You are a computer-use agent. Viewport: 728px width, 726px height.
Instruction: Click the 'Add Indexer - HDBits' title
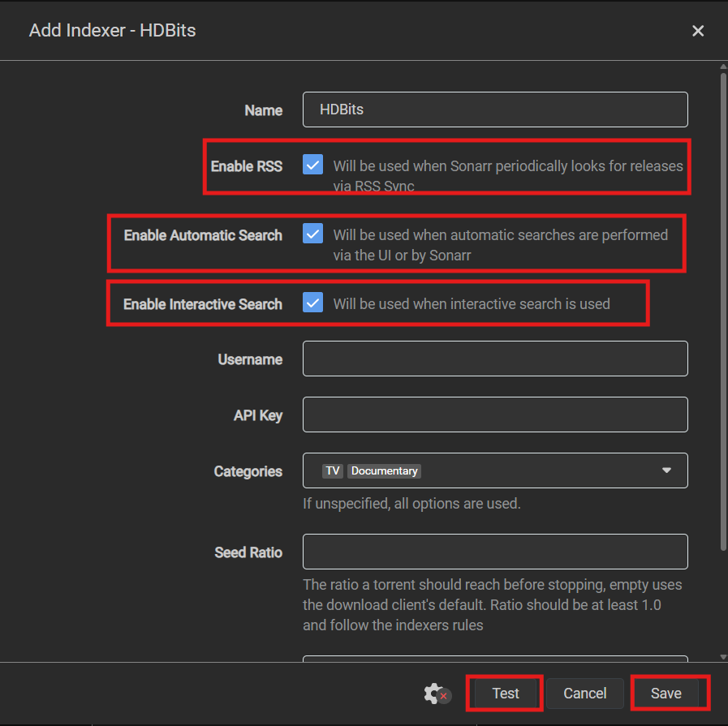(112, 31)
